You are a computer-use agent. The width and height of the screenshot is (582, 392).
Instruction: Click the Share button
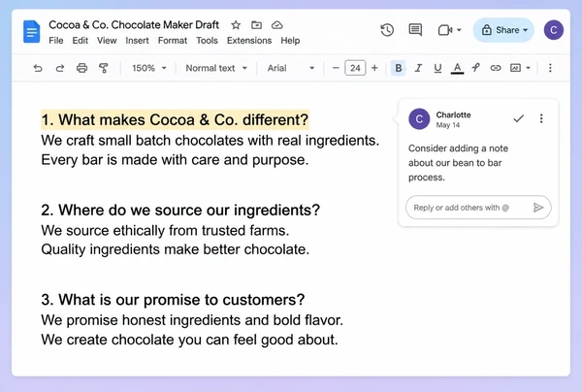(503, 30)
